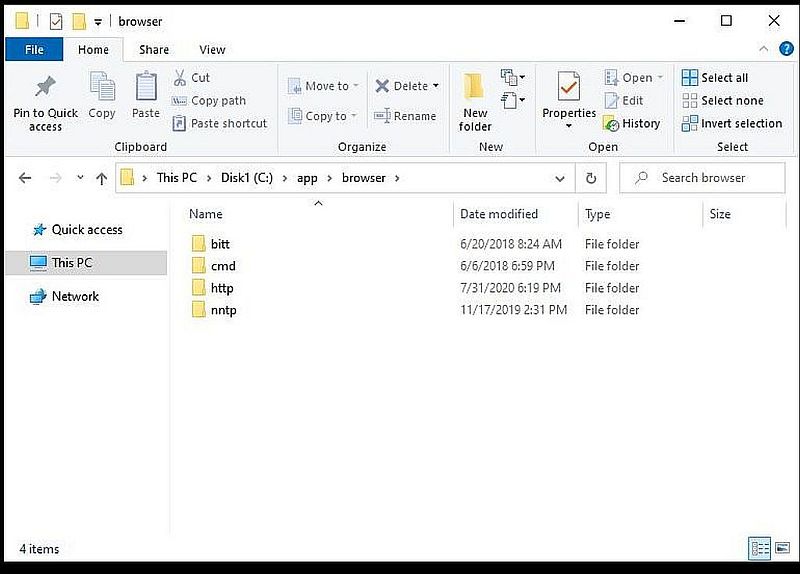The height and width of the screenshot is (574, 800).
Task: Sort by the Type column header
Action: tap(597, 214)
